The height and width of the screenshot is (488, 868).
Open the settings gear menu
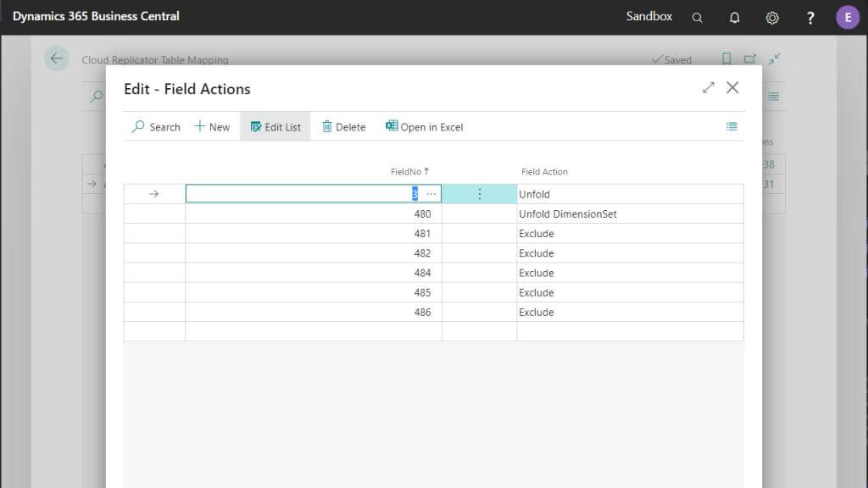[x=771, y=18]
